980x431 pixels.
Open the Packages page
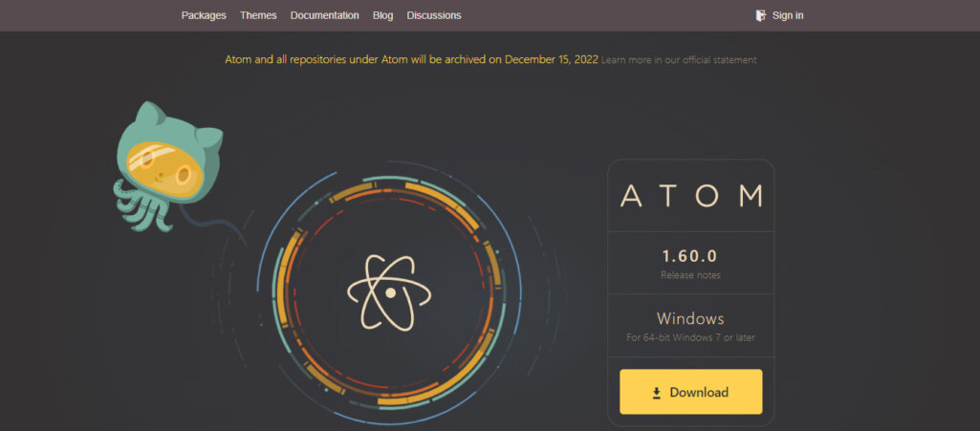[x=204, y=15]
